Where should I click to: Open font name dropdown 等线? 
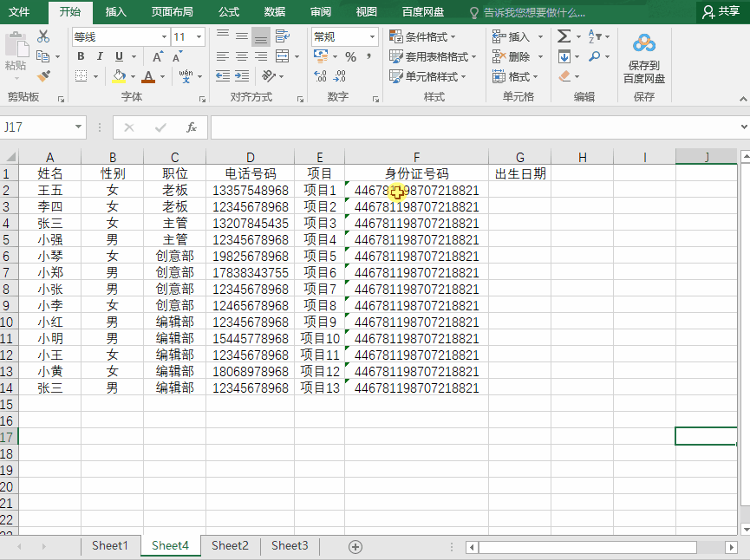point(164,36)
